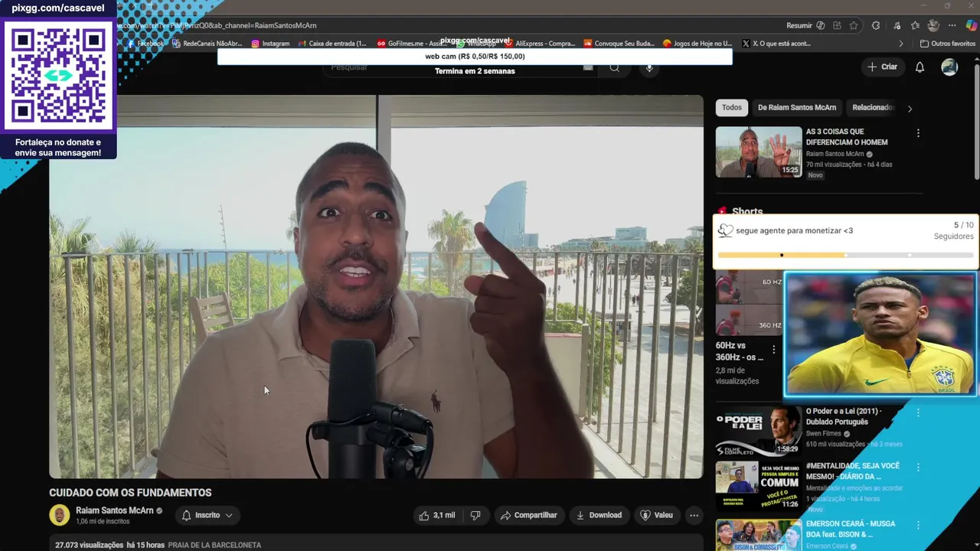This screenshot has width=980, height=551.
Task: Click the Download button
Action: click(599, 516)
